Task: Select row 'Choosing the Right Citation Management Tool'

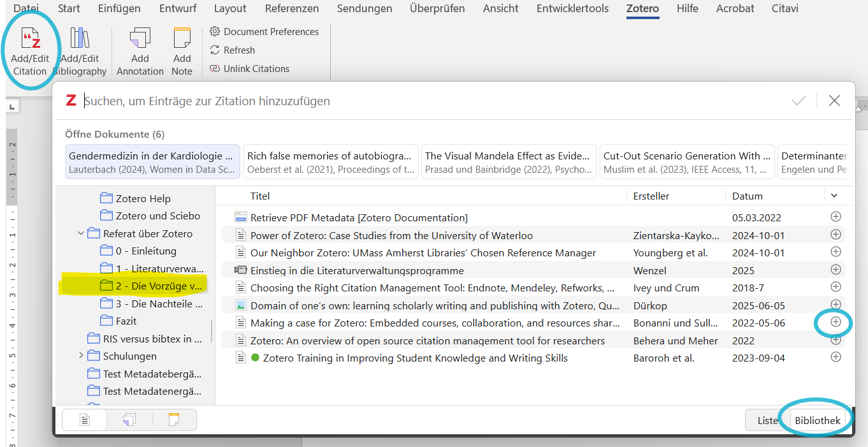Action: pos(533,288)
